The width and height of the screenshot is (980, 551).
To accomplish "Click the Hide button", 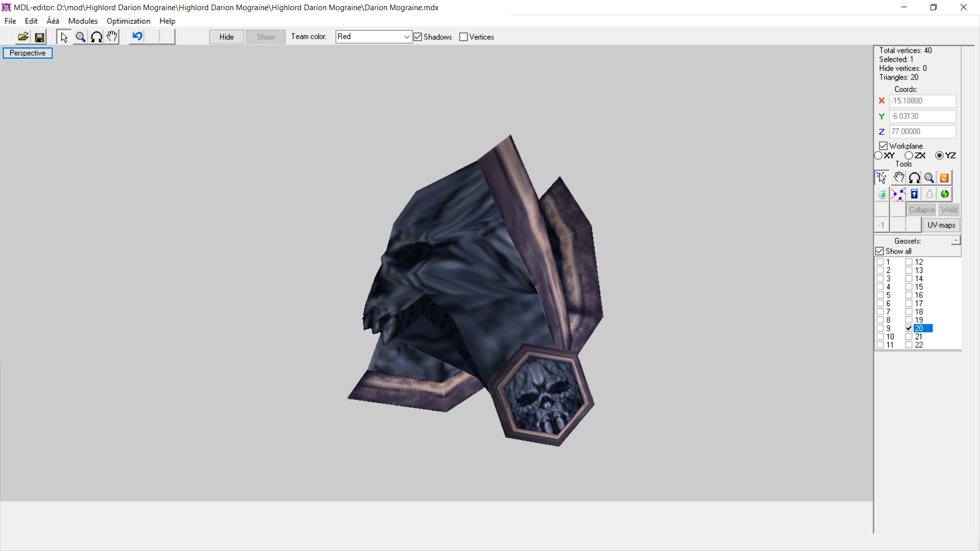I will (227, 37).
